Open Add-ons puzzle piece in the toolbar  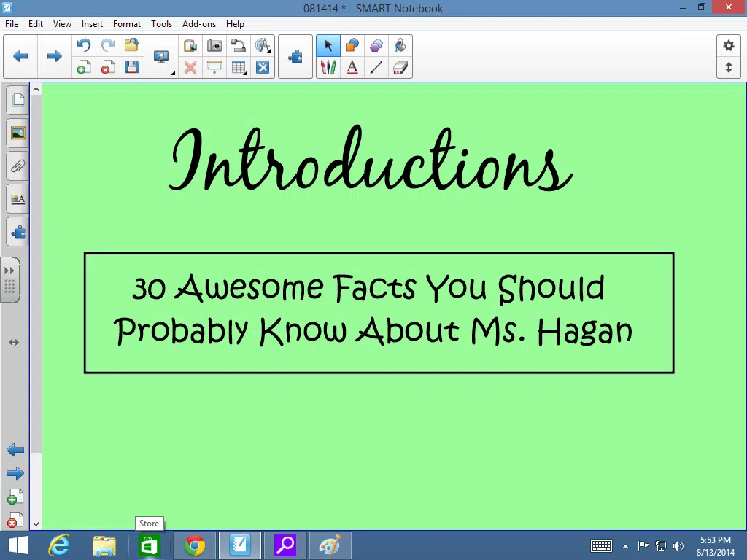[295, 57]
